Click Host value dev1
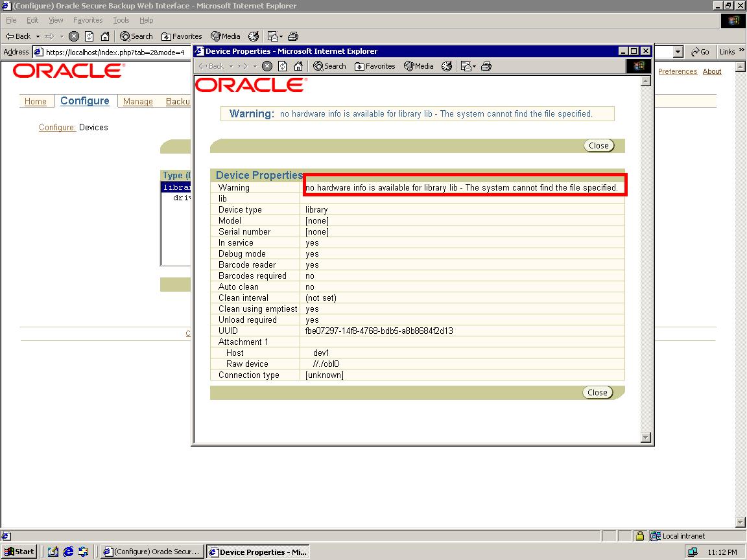Screen dimensions: 747x560 321,353
